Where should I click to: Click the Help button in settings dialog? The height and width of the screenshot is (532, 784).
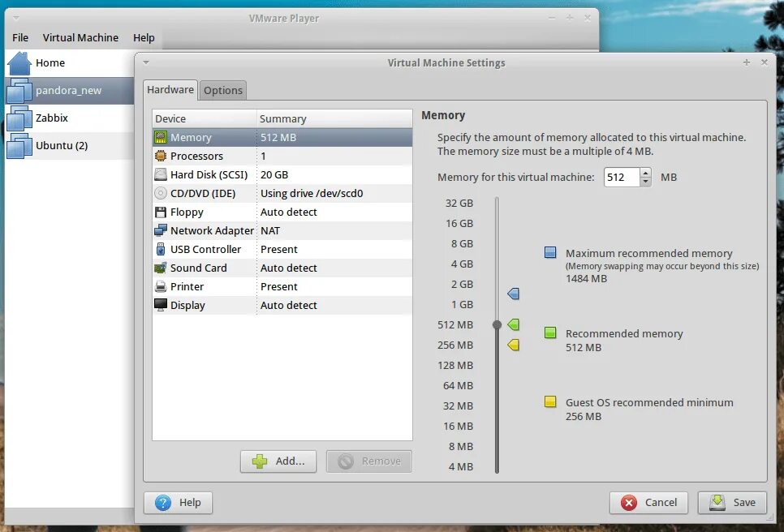point(178,503)
